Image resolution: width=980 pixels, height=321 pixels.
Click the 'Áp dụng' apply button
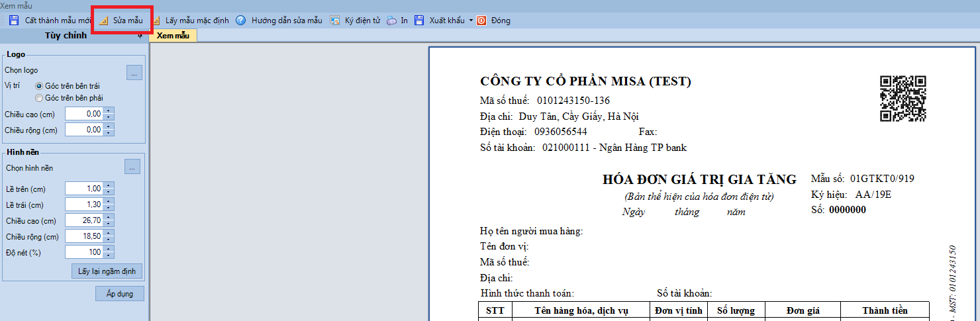[x=120, y=293]
